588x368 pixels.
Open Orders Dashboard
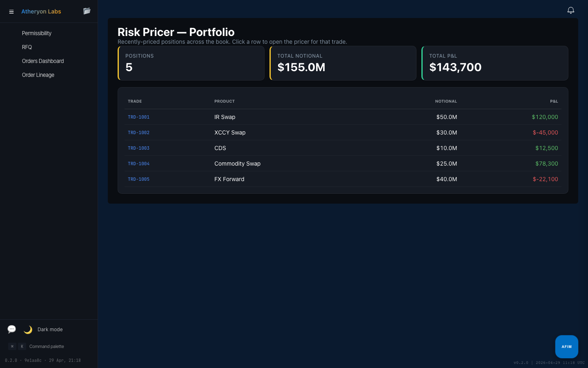(x=43, y=61)
